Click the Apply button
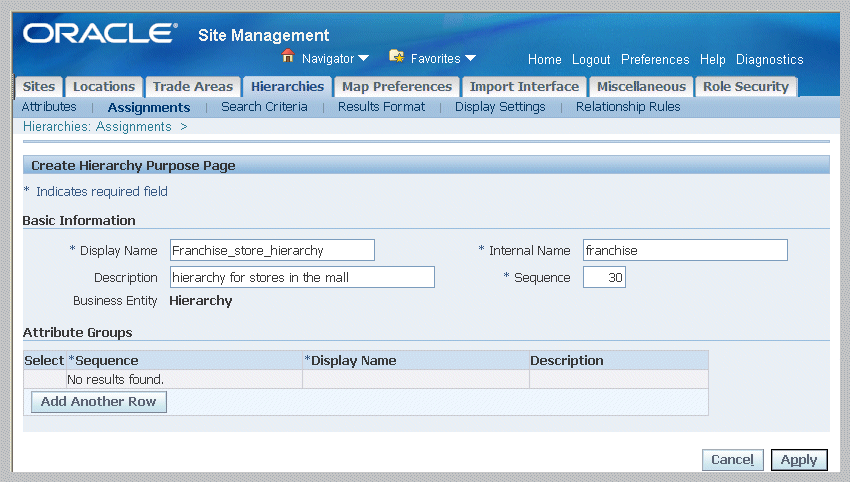 tap(799, 460)
